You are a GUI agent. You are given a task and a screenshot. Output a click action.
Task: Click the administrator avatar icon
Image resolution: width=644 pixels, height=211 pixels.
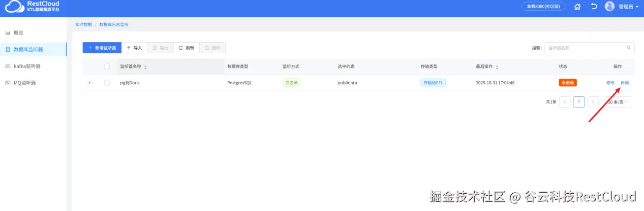pos(609,7)
